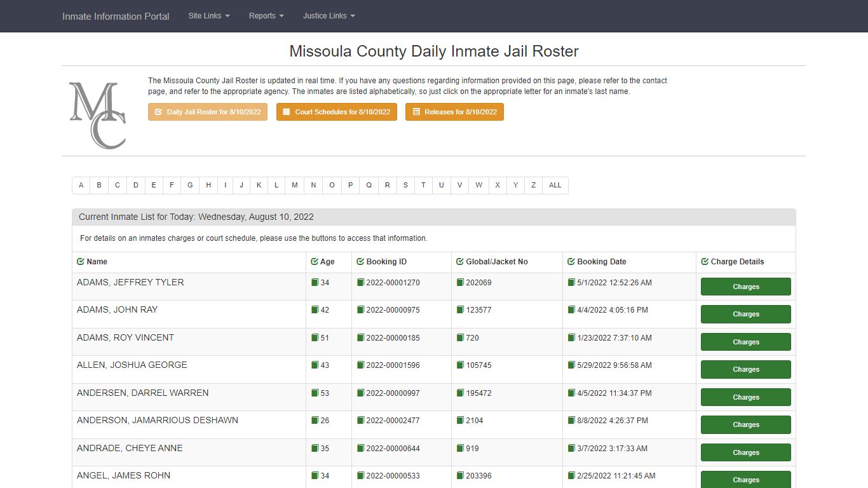Screen dimensions: 868x488
Task: Go to Inmate Information Portal home
Action: pyautogui.click(x=116, y=16)
